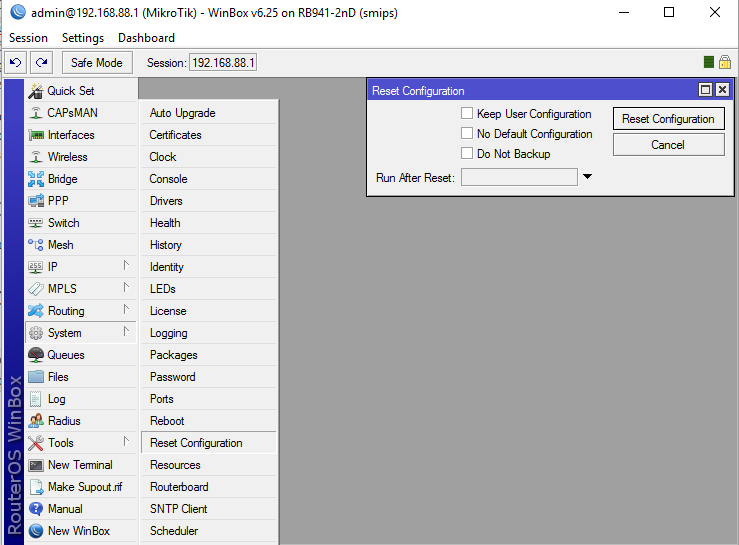Click the Routing arrows icon
This screenshot has width=739, height=545.
tap(36, 311)
